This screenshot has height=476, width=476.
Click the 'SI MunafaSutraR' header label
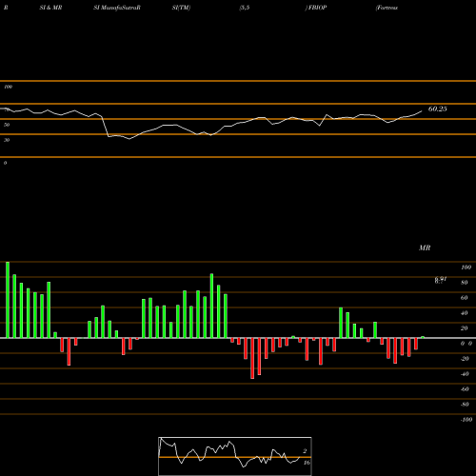(x=117, y=8)
